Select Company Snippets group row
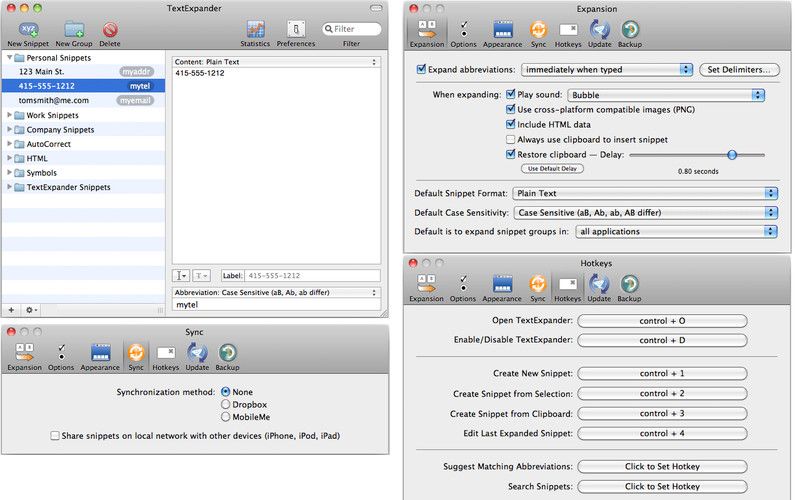800x500 pixels. click(84, 130)
